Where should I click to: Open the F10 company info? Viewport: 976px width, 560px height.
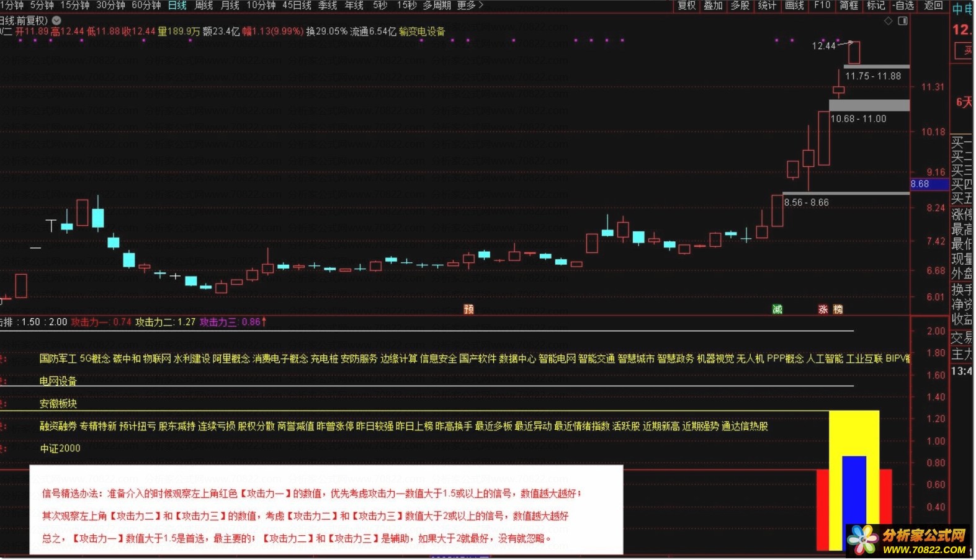coord(822,6)
